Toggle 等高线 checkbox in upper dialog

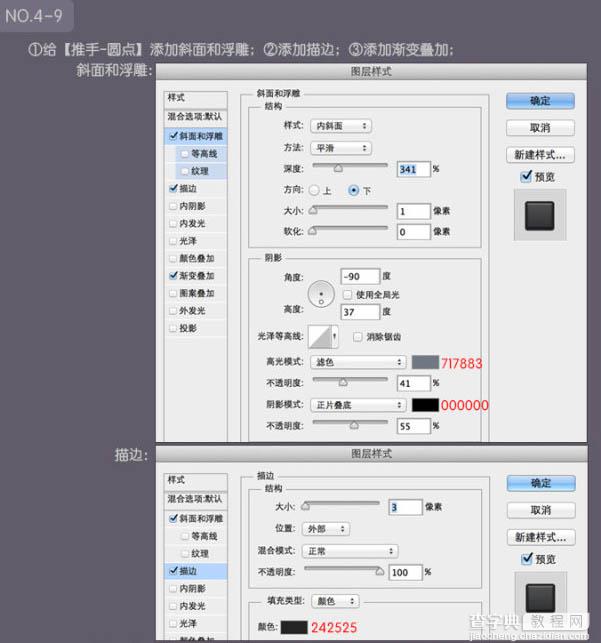click(x=184, y=154)
